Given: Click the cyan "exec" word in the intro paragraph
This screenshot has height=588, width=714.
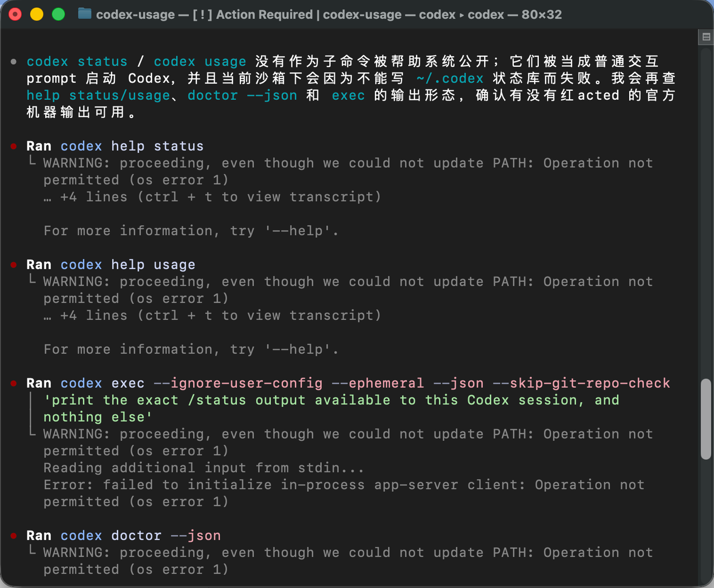Looking at the screenshot, I should pos(348,95).
